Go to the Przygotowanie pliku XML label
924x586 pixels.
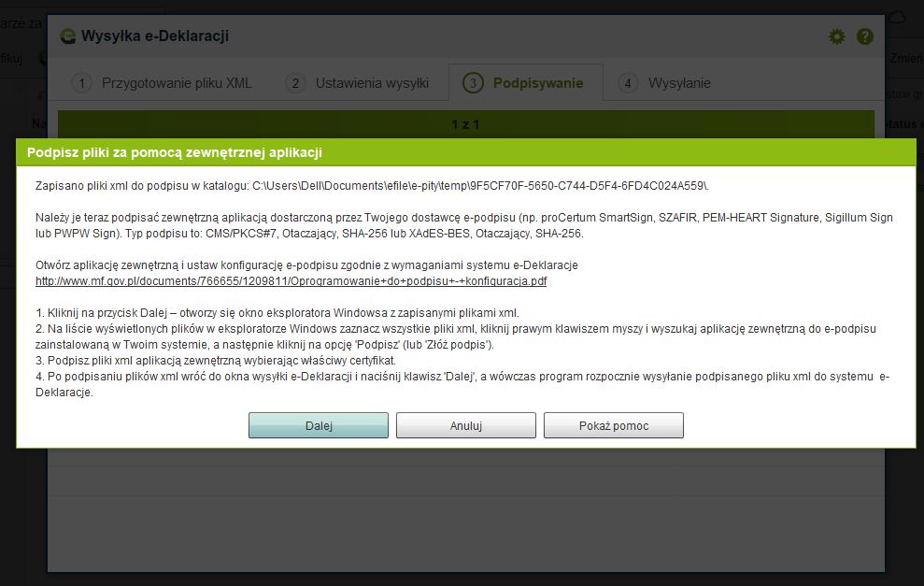click(177, 83)
